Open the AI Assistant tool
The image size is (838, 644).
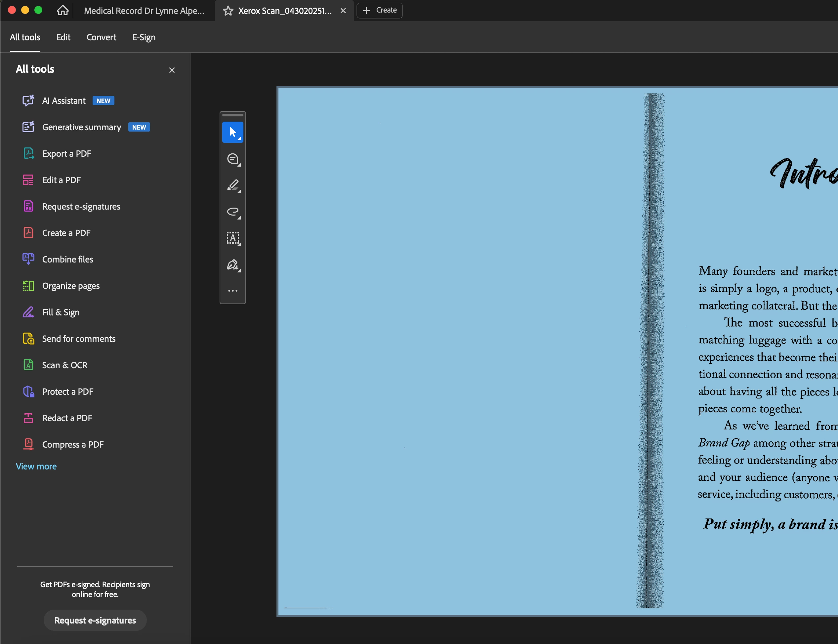point(63,101)
